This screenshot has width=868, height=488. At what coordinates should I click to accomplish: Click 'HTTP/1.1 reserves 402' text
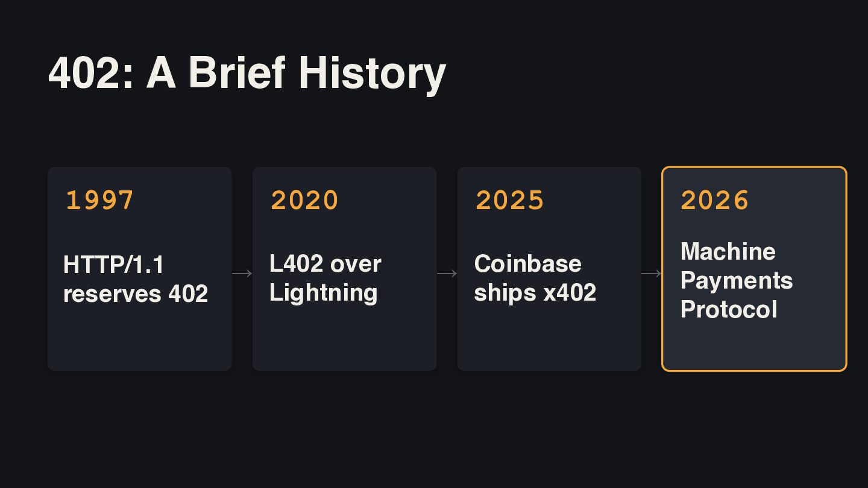(x=136, y=279)
